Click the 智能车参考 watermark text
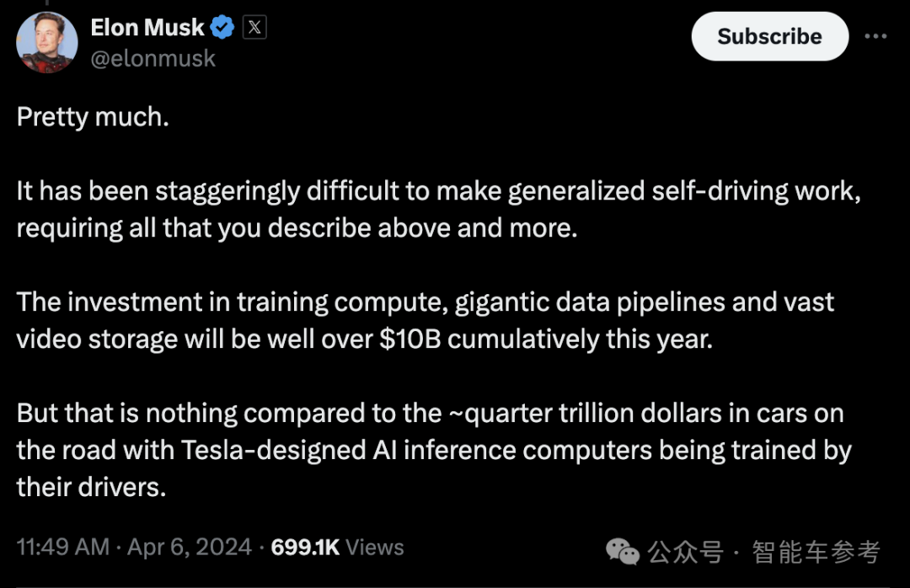This screenshot has width=910, height=588. pyautogui.click(x=816, y=553)
